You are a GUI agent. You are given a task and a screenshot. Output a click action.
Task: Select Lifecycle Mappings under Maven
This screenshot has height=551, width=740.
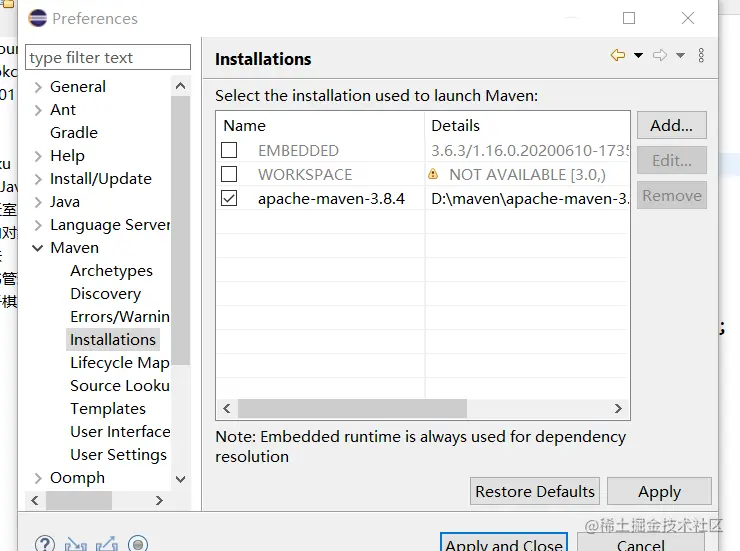coord(120,363)
